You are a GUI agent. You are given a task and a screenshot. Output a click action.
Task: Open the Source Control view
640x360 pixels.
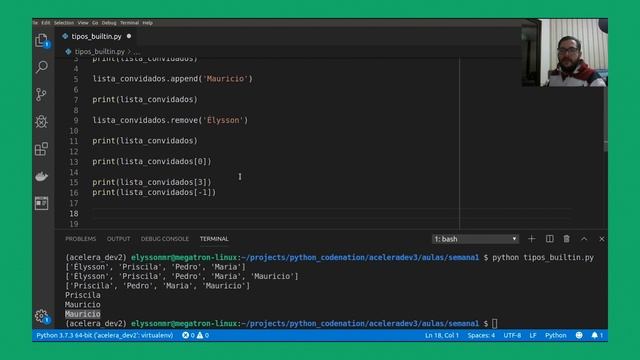pyautogui.click(x=42, y=95)
